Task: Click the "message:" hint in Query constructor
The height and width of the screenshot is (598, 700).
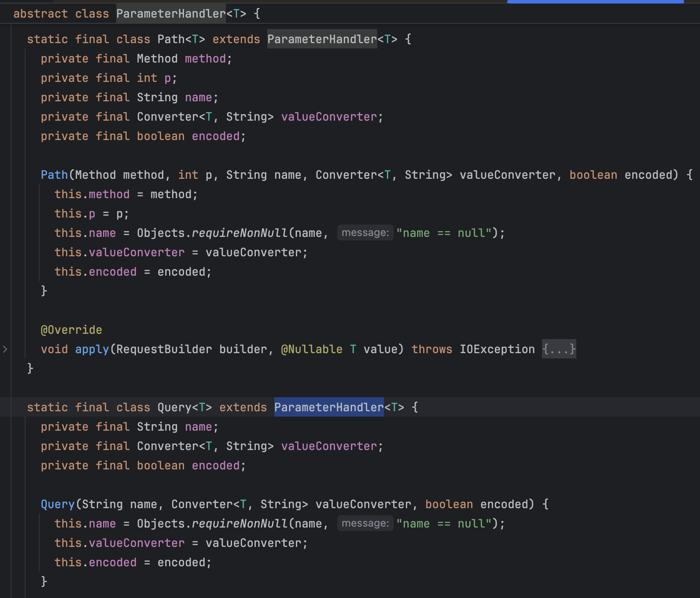Action: (365, 523)
